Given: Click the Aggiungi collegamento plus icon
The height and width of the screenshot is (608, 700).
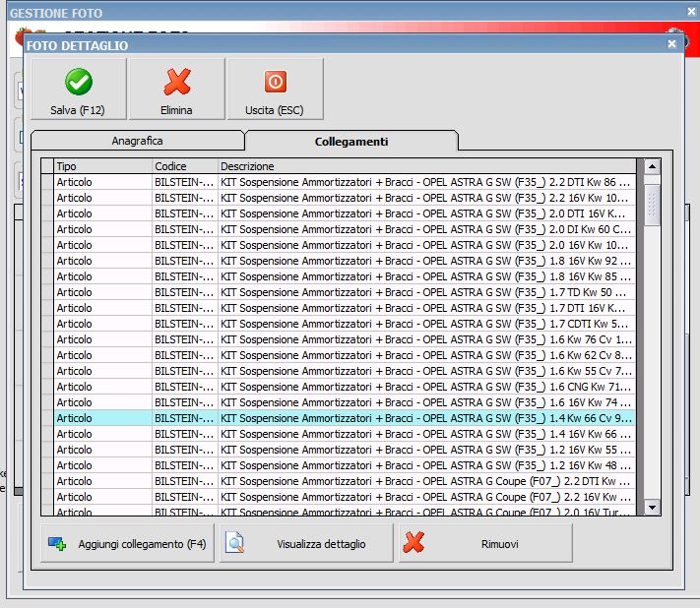Looking at the screenshot, I should (x=57, y=544).
